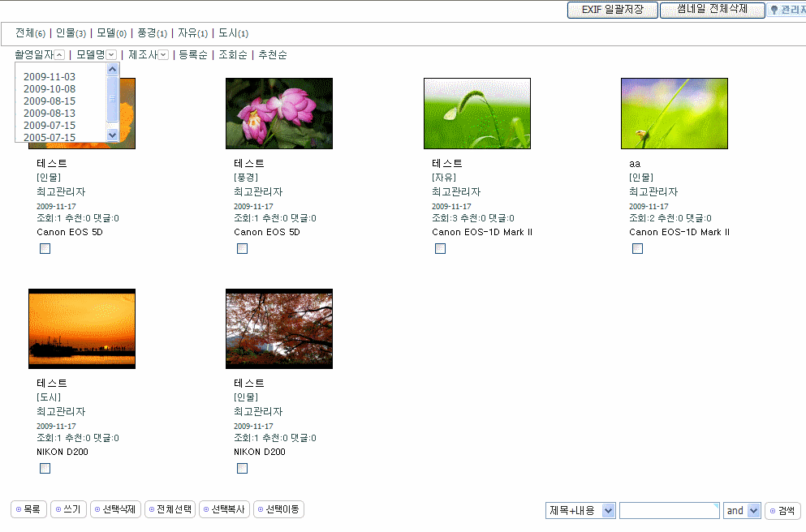The width and height of the screenshot is (806, 532).
Task: Select the 도시(1) category tab
Action: [x=233, y=33]
